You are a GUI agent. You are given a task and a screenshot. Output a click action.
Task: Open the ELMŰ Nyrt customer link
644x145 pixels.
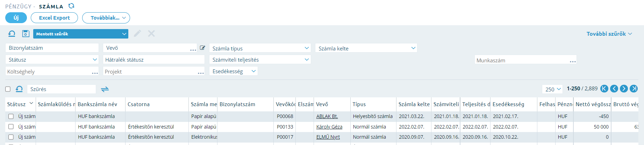point(328,137)
